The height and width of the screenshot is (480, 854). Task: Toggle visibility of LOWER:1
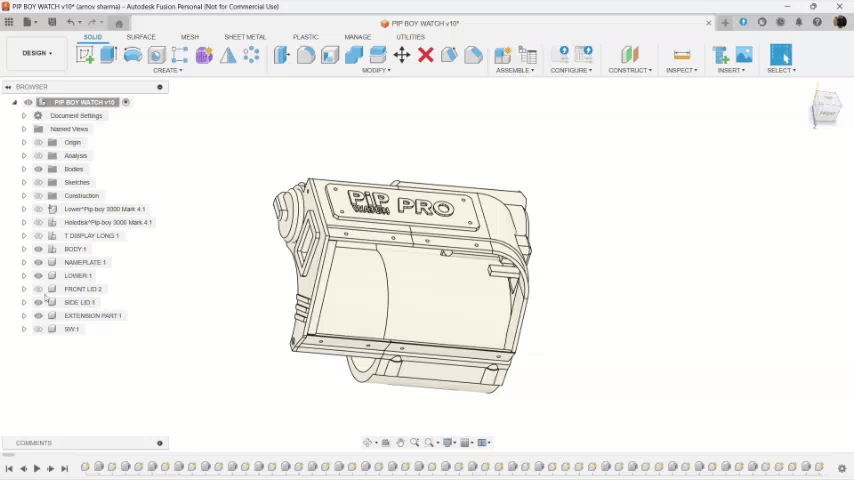pos(38,276)
